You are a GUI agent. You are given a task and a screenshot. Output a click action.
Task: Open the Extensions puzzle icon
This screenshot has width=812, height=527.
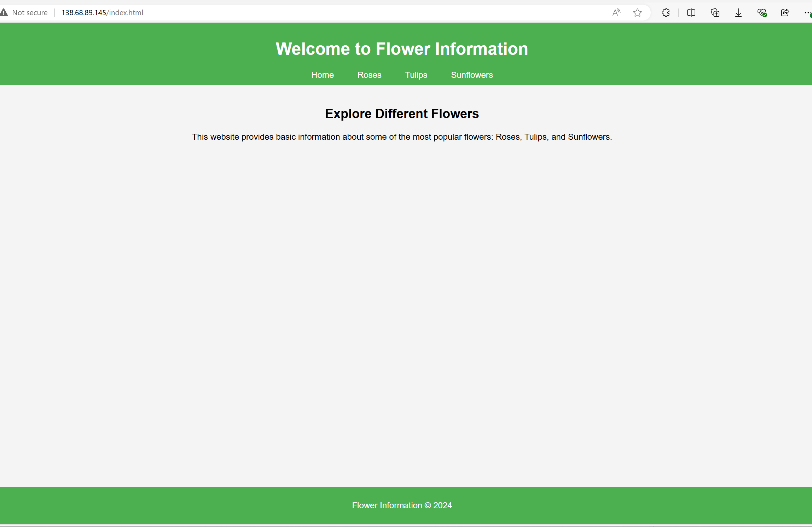tap(666, 13)
